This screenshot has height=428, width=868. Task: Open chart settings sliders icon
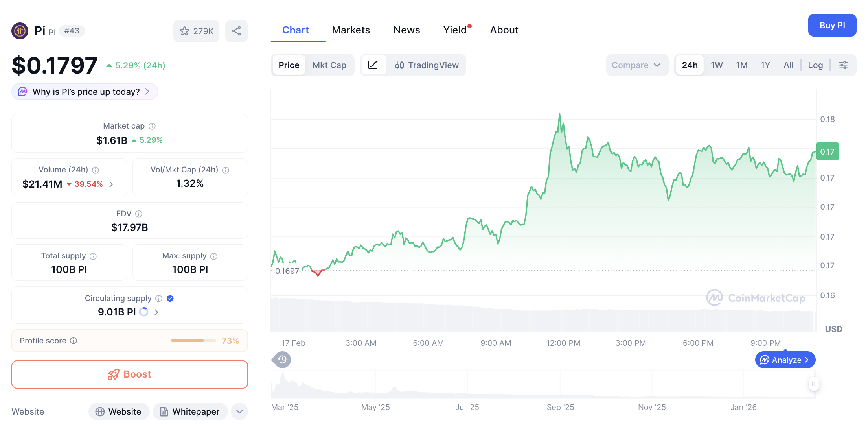[x=844, y=65]
